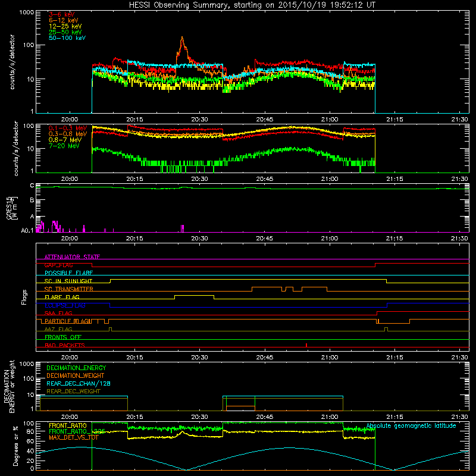Click the 21:30 time tick under GOES panel
476x476 pixels.
(x=459, y=239)
